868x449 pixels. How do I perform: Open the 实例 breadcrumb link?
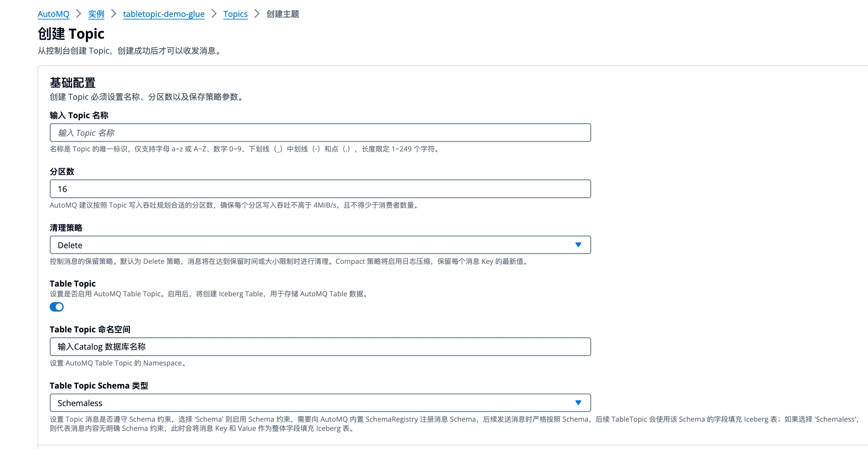(96, 14)
